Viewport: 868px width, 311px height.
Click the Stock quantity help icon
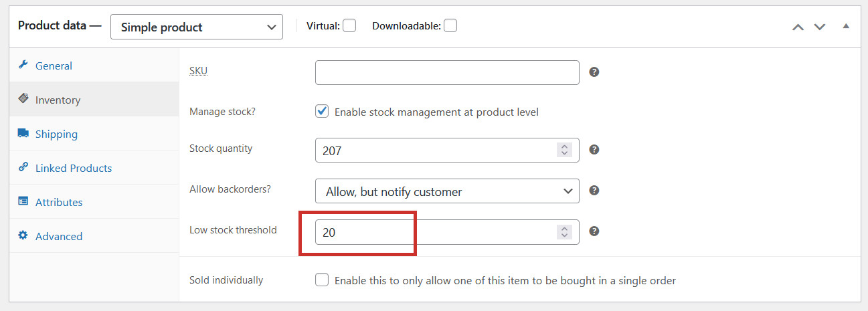pyautogui.click(x=594, y=150)
